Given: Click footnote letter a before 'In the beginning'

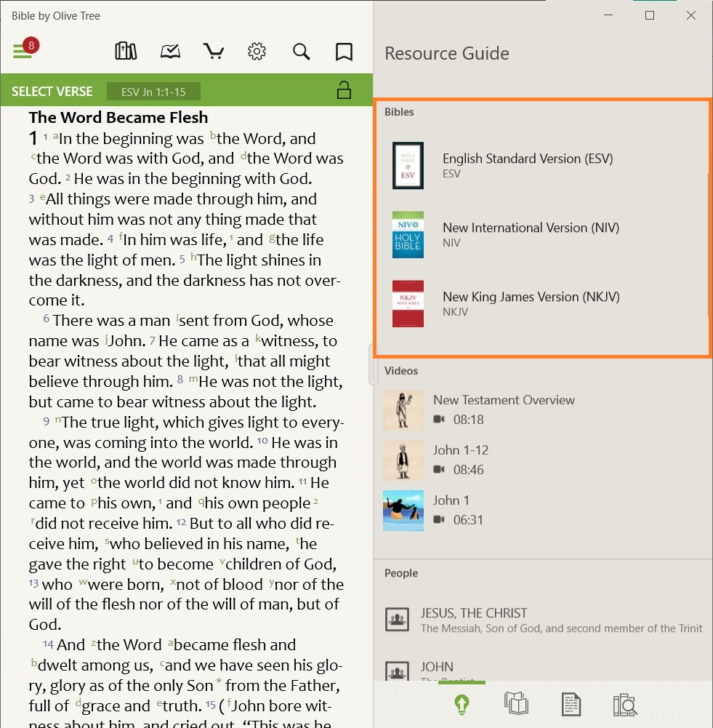Looking at the screenshot, I should (56, 135).
